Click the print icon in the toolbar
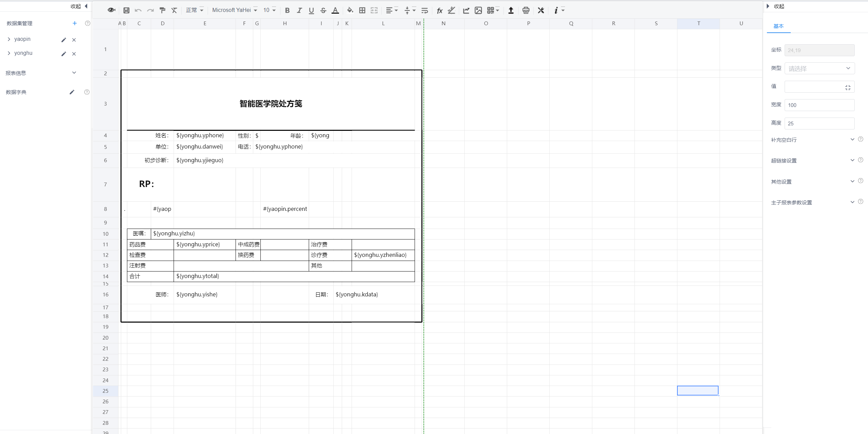Image resolution: width=868 pixels, height=434 pixels. click(x=526, y=10)
